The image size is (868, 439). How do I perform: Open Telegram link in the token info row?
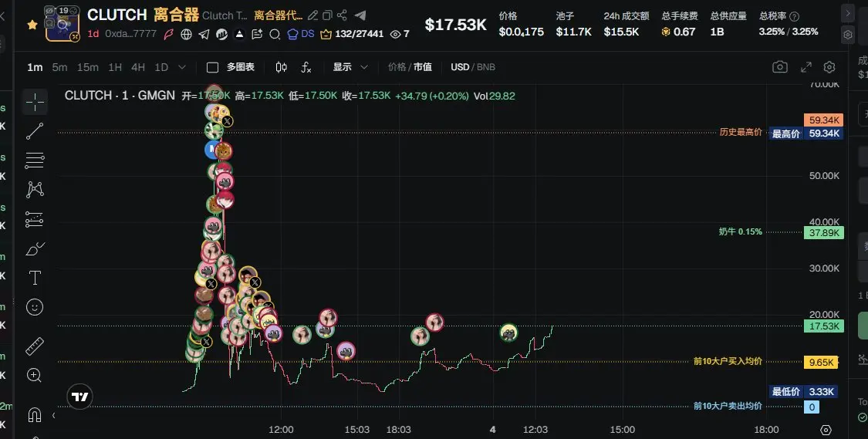tap(204, 34)
